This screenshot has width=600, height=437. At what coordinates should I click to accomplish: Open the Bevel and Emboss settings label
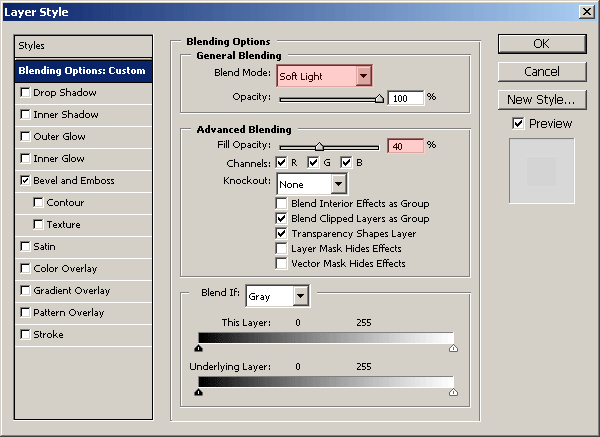pos(74,181)
